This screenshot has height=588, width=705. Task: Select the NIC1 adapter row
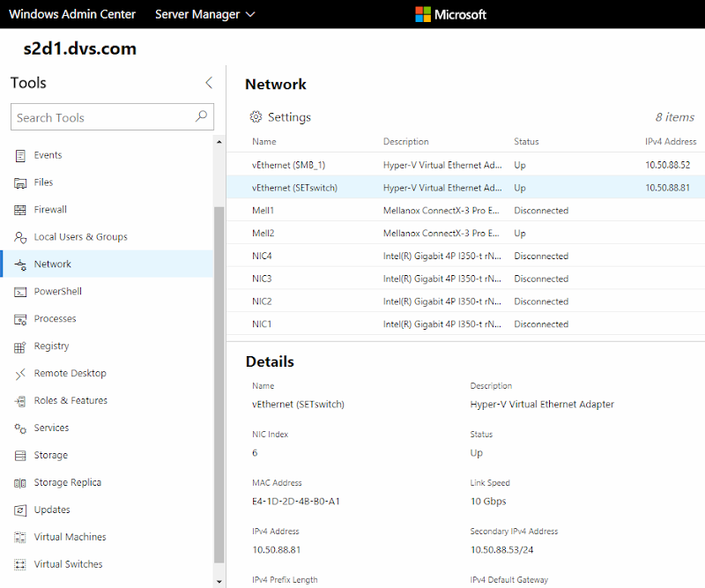[465, 324]
